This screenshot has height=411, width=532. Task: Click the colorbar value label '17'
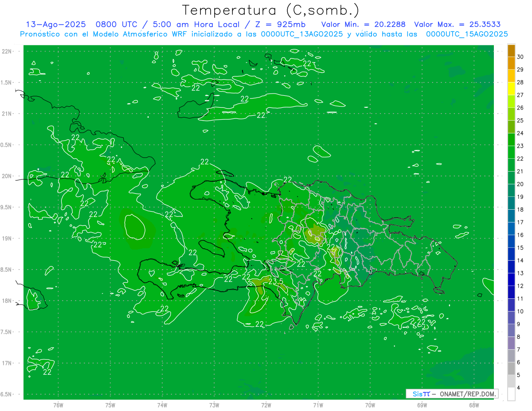coord(520,222)
